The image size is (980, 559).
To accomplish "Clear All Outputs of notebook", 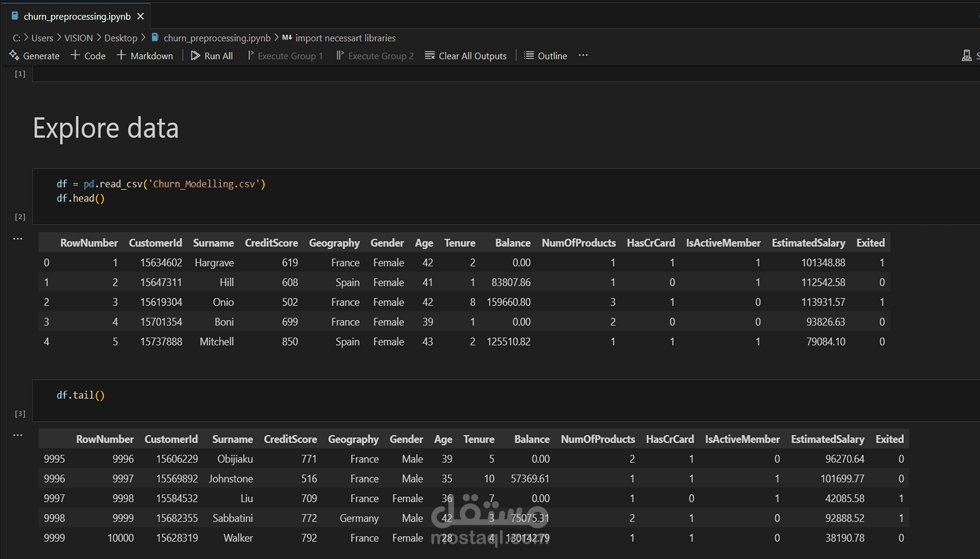I will pyautogui.click(x=466, y=55).
